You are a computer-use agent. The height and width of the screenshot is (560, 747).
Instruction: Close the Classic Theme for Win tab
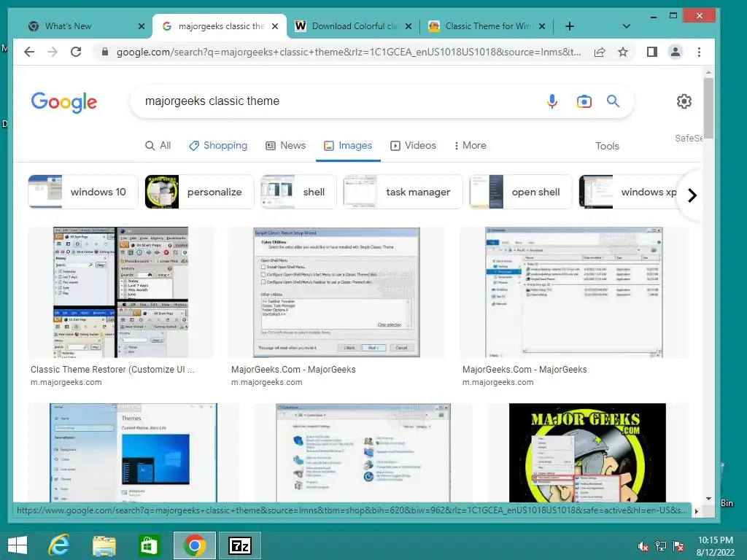(542, 26)
